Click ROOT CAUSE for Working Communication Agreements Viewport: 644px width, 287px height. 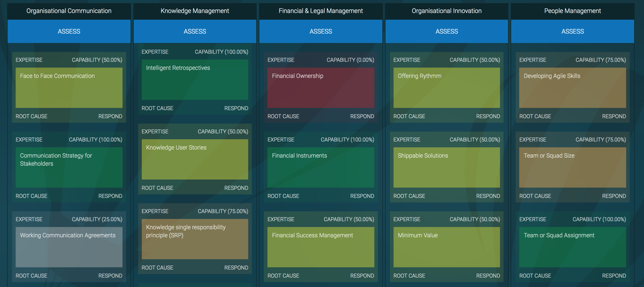click(31, 276)
